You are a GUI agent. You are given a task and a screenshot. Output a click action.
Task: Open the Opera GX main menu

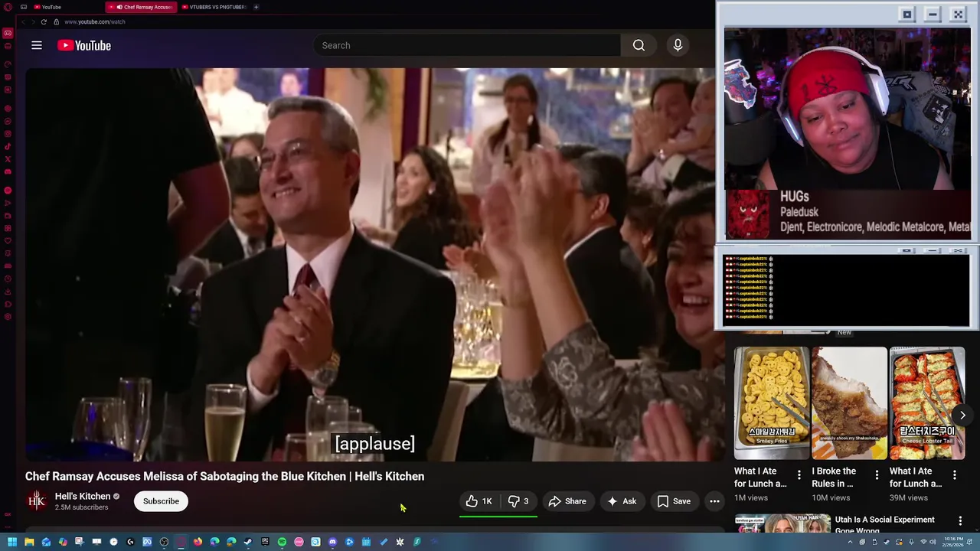tap(8, 7)
